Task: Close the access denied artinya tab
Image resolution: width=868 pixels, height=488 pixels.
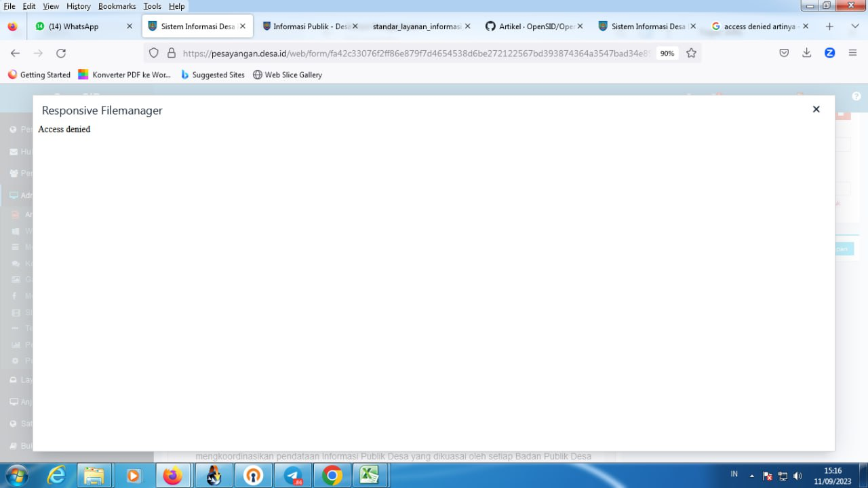Action: (806, 26)
